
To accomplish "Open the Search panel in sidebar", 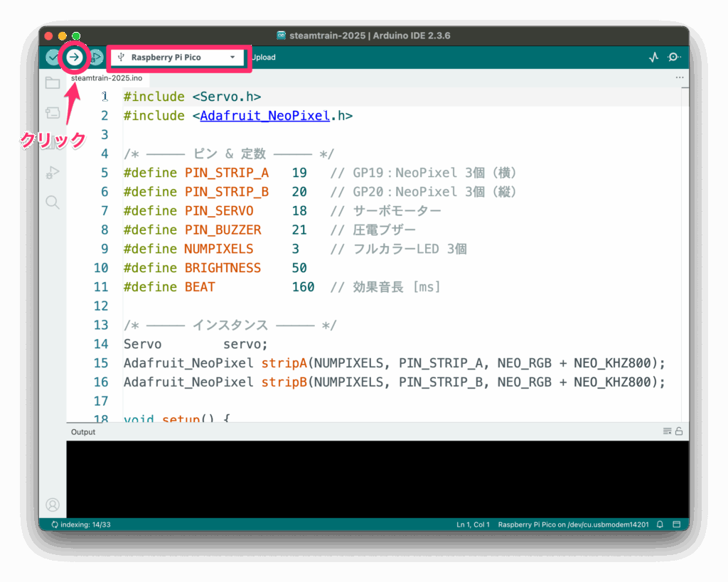I will pyautogui.click(x=53, y=203).
